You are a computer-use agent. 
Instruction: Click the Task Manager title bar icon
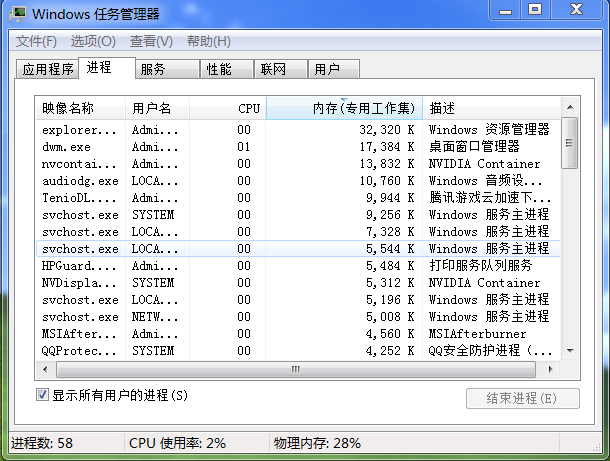[18, 14]
